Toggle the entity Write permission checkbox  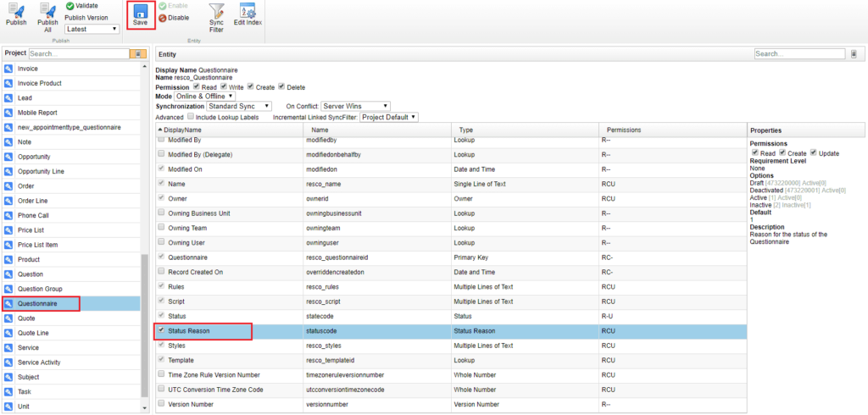224,87
